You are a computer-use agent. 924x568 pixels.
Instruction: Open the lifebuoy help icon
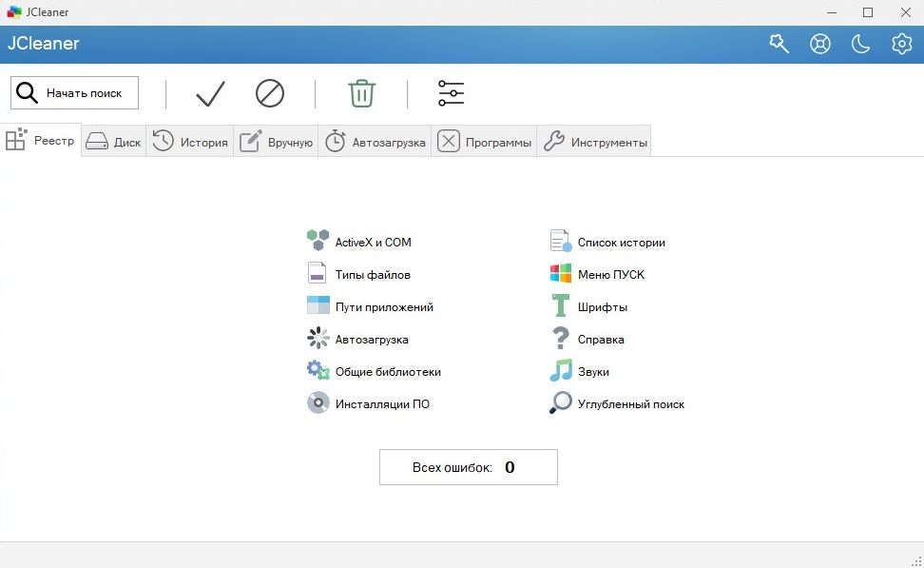click(x=820, y=44)
